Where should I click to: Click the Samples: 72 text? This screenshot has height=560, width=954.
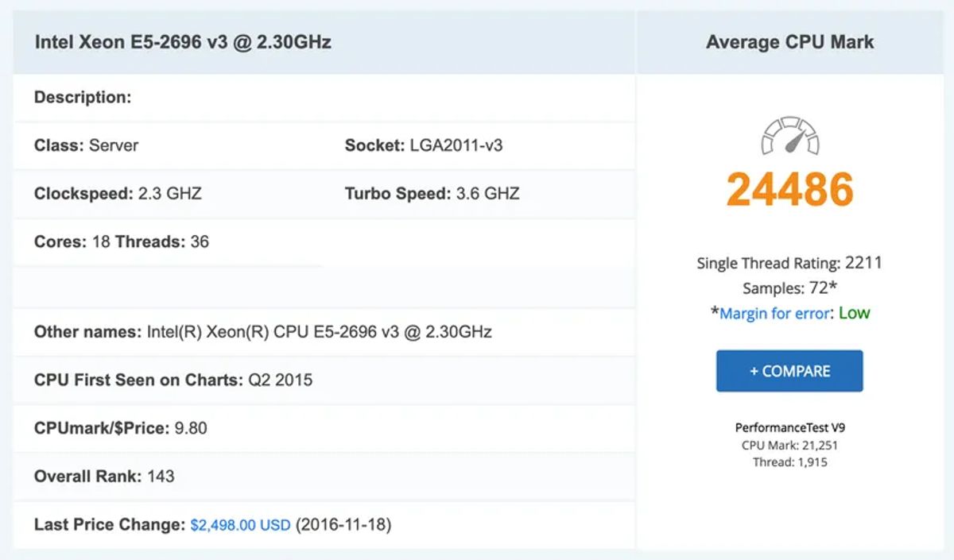[789, 288]
